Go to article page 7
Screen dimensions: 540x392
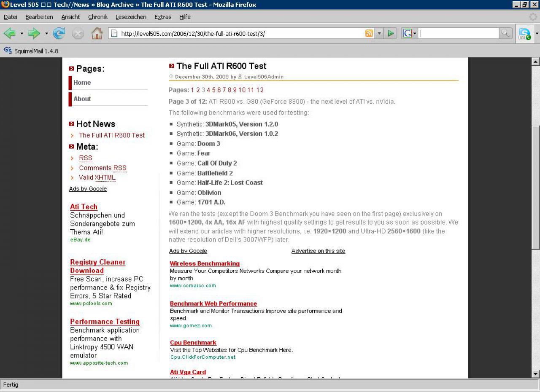click(x=224, y=90)
